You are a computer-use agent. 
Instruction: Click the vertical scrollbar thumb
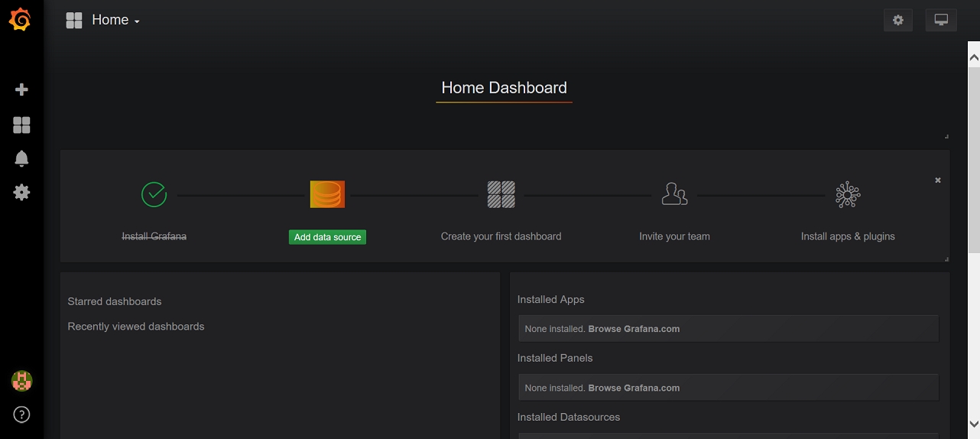tap(974, 159)
